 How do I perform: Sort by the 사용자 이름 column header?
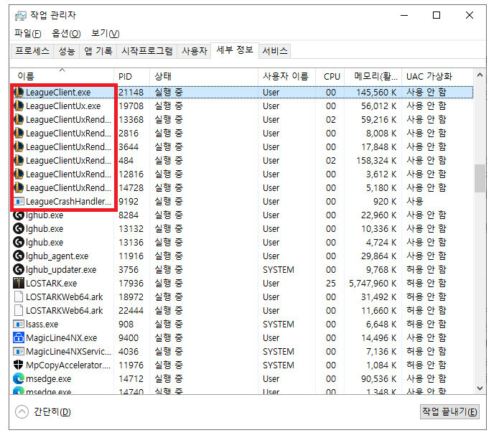pyautogui.click(x=286, y=77)
